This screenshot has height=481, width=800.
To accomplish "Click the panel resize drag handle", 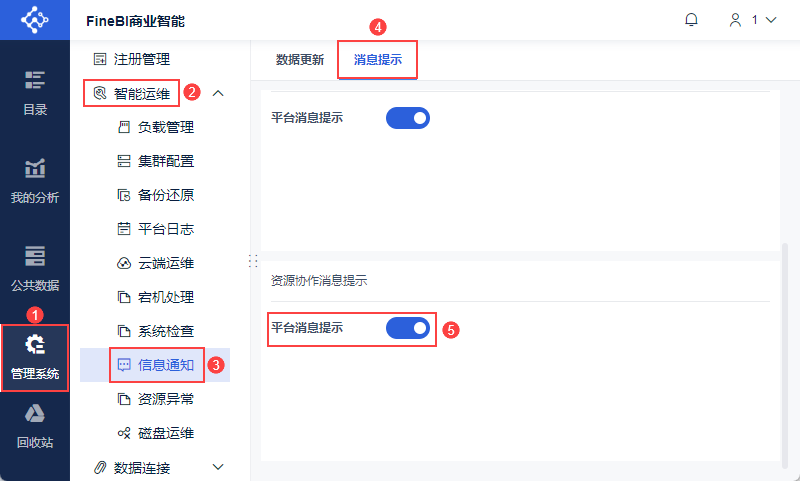I will click(251, 260).
